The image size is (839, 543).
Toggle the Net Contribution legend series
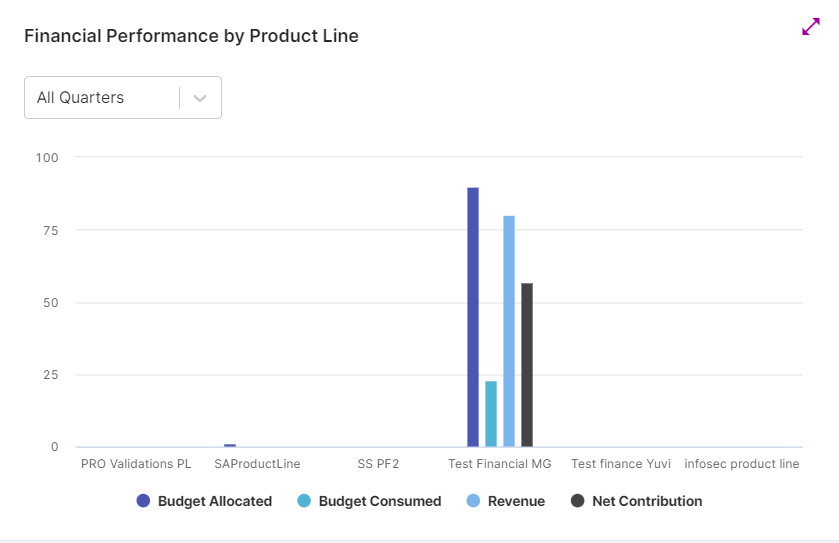point(646,501)
